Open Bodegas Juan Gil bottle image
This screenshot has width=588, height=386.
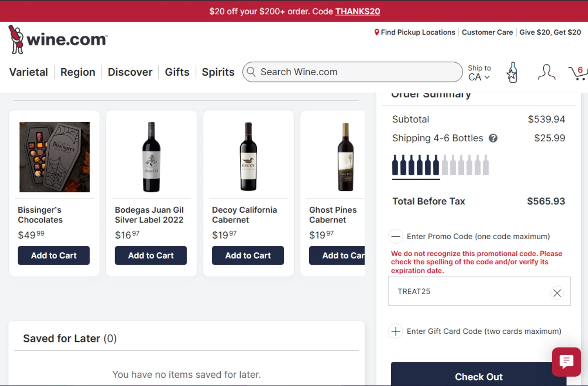[151, 157]
